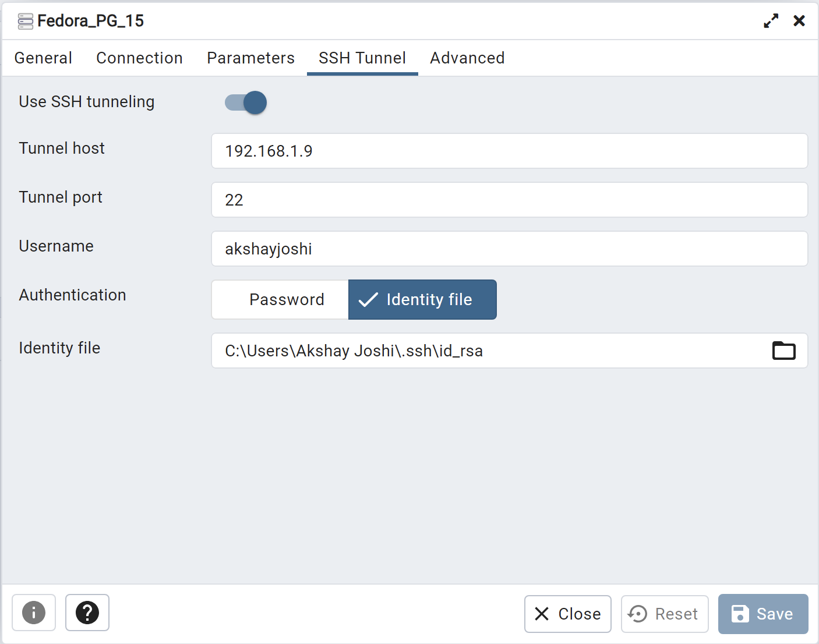Save the server configuration
819x644 pixels.
pos(763,614)
